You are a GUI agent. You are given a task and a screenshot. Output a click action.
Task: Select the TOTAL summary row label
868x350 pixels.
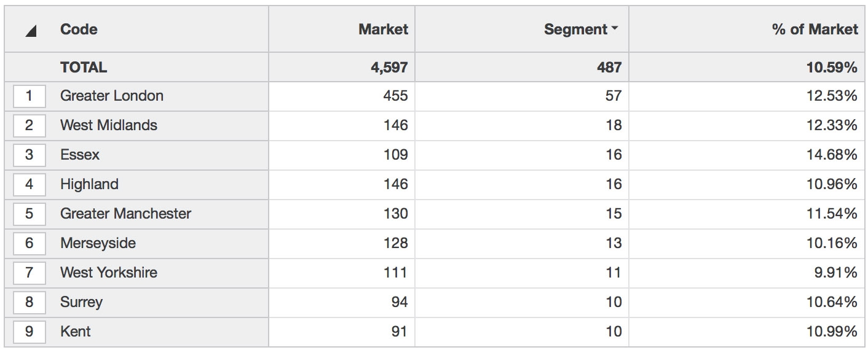click(84, 68)
